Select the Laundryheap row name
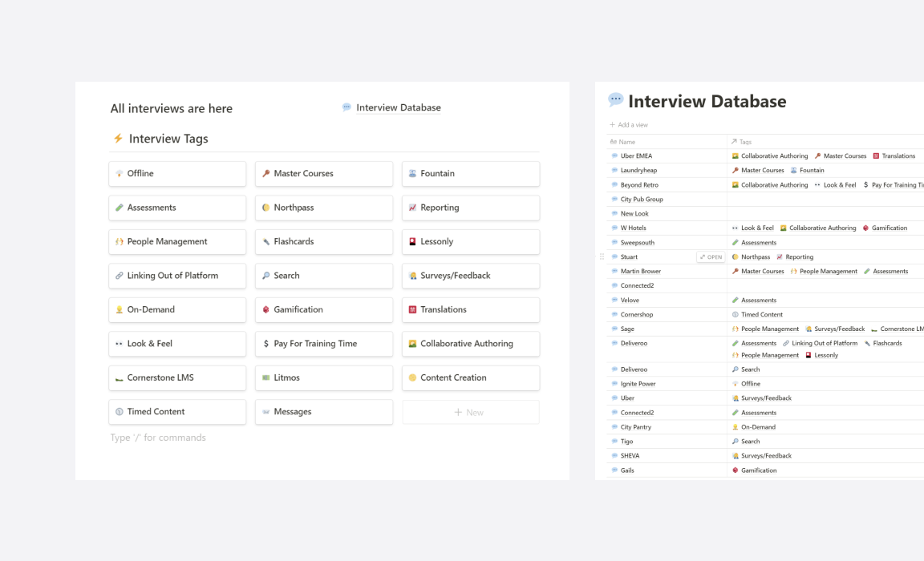 [x=638, y=170]
